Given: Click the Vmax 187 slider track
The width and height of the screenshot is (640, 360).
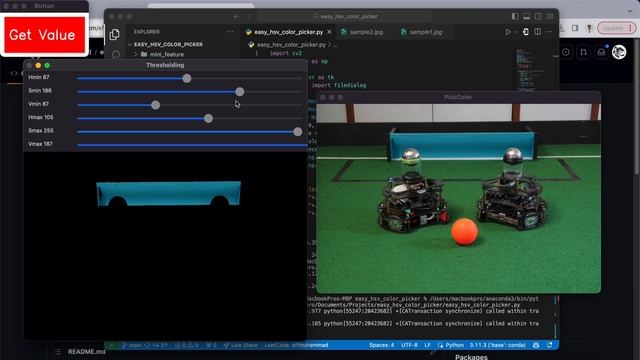Looking at the screenshot, I should tap(192, 145).
